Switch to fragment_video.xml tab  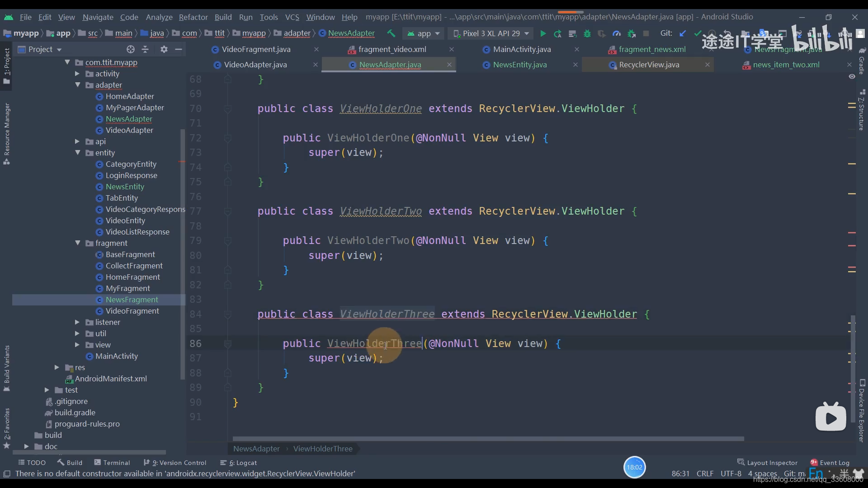tap(392, 49)
